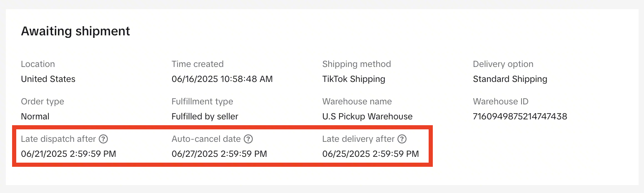Select the Fulfilled by seller text
Viewport: 644px width, 193px height.
[x=205, y=116]
